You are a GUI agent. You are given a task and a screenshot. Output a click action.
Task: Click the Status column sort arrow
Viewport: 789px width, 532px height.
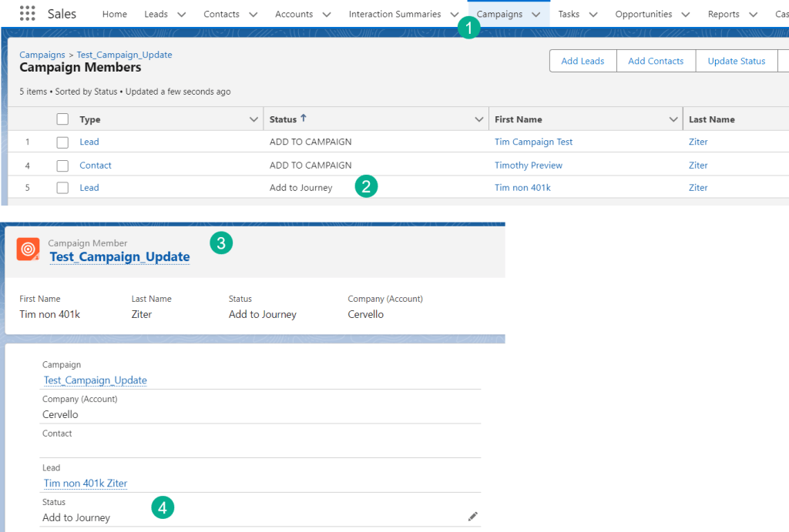tap(304, 119)
